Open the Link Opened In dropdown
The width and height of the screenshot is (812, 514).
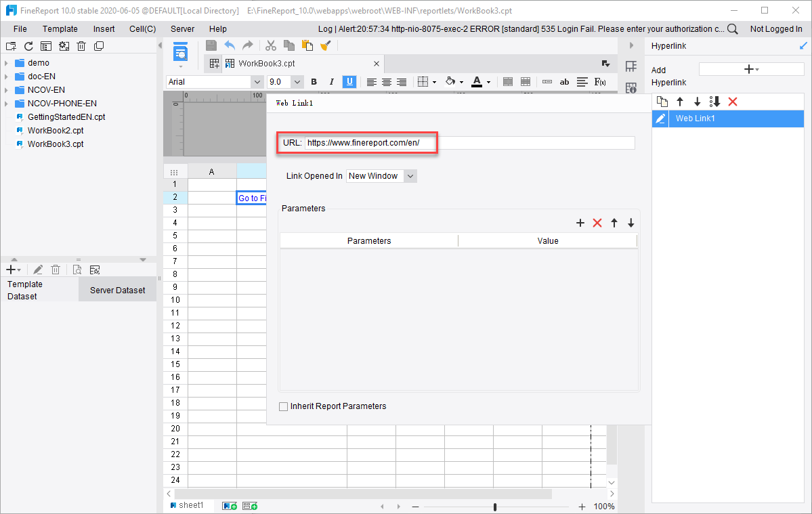point(381,175)
